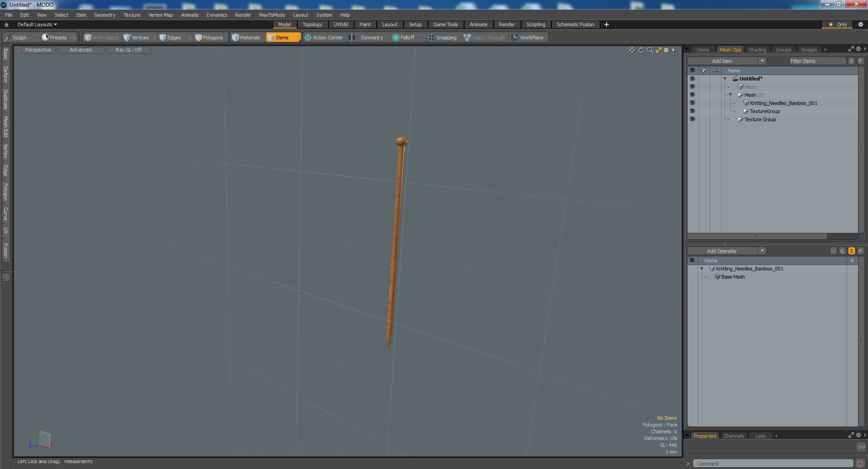Click the viewport pan (move) icon
This screenshot has width=868, height=469.
pos(632,50)
